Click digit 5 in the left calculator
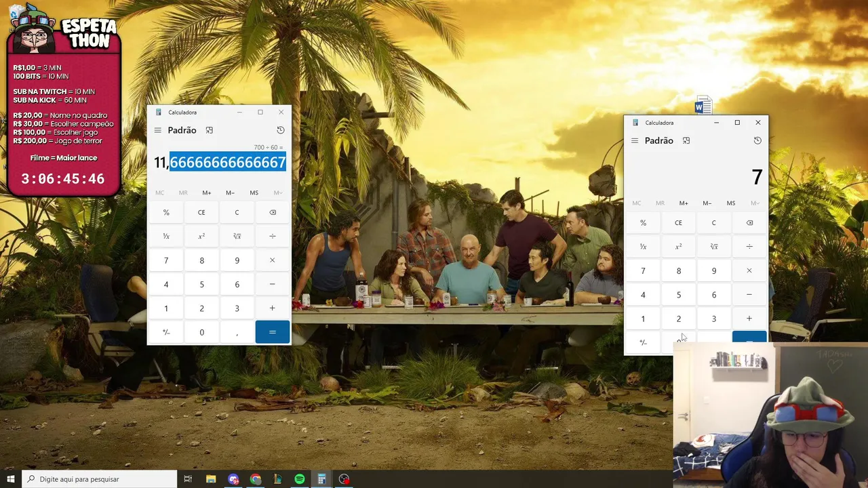Image resolution: width=868 pixels, height=488 pixels. pos(201,284)
